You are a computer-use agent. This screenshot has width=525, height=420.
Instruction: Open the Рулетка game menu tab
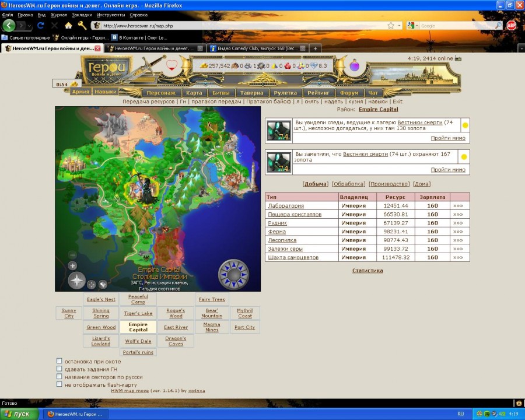click(285, 93)
